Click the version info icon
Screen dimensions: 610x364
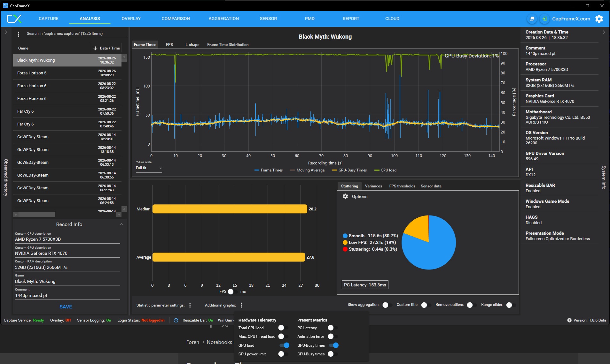569,320
